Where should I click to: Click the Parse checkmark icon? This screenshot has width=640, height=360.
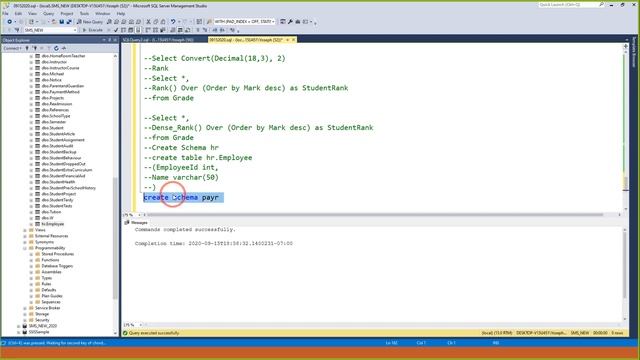[116, 30]
